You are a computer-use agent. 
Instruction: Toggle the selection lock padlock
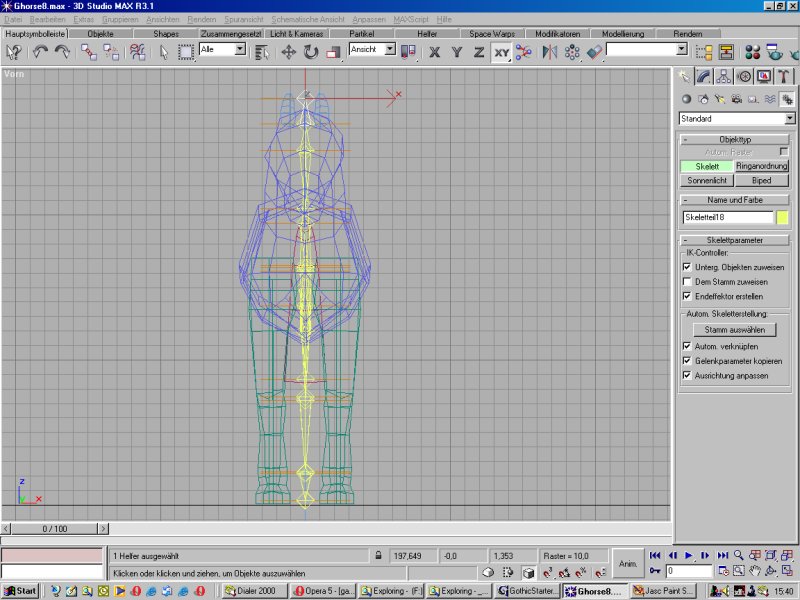378,555
